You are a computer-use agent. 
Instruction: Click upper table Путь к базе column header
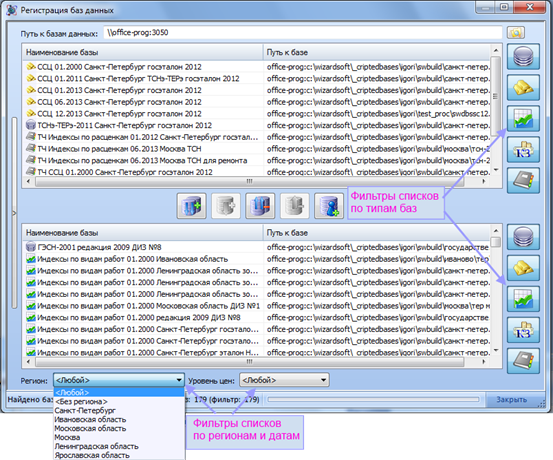[x=377, y=53]
